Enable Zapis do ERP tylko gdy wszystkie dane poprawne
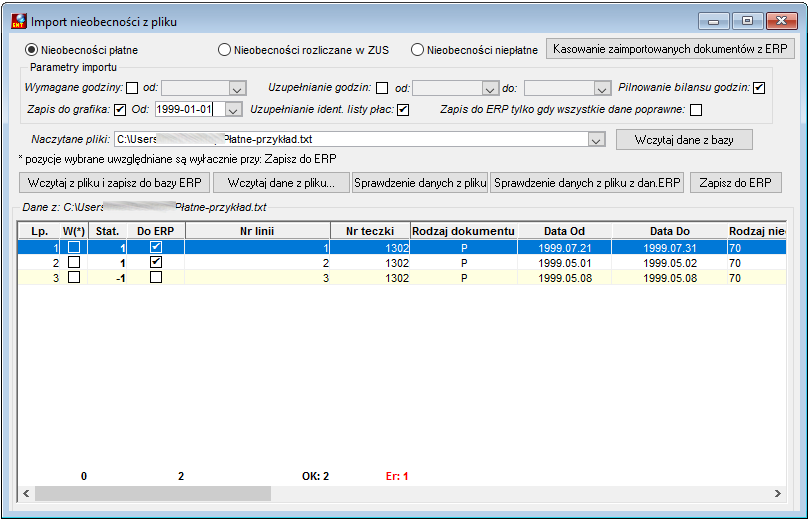This screenshot has width=808, height=520. [x=696, y=110]
